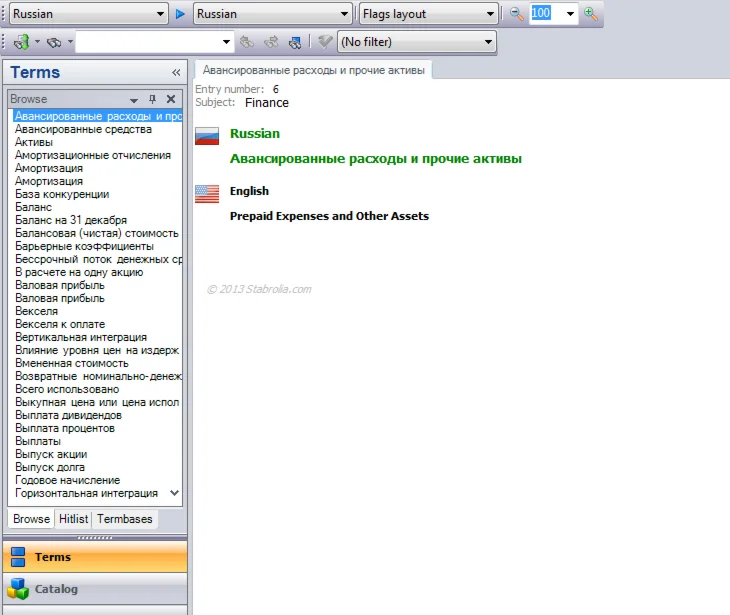Select Горизонтальная интеграция entry
This screenshot has width=730, height=615.
tap(87, 493)
